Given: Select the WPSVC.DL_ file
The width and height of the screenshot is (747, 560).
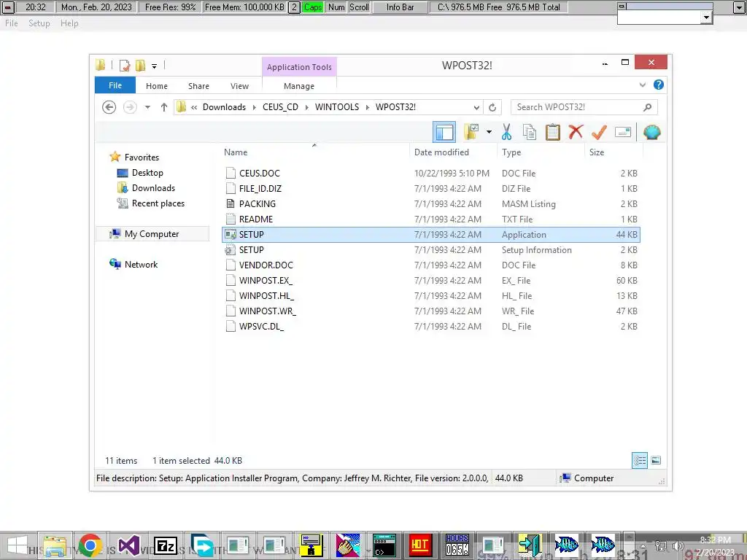Looking at the screenshot, I should pos(431,326).
